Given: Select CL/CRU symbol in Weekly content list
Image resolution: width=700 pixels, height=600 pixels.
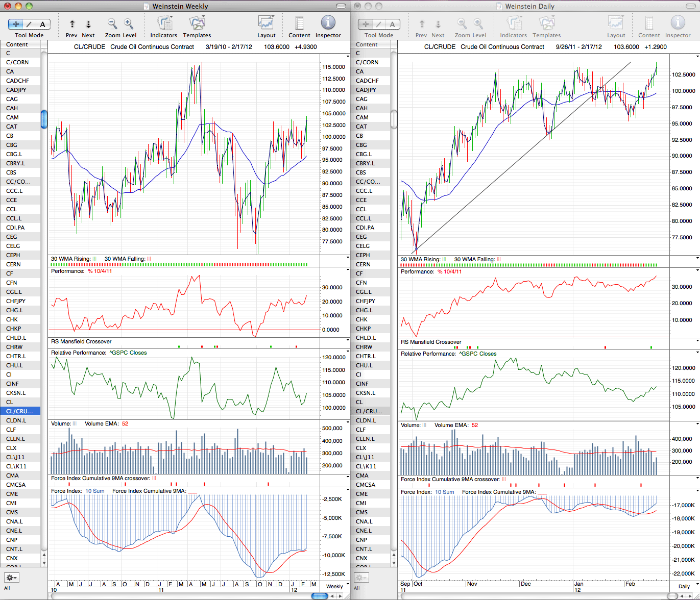Looking at the screenshot, I should pos(20,411).
